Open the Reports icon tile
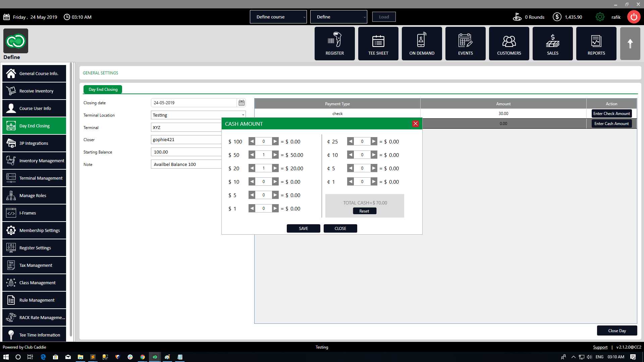 tap(596, 44)
